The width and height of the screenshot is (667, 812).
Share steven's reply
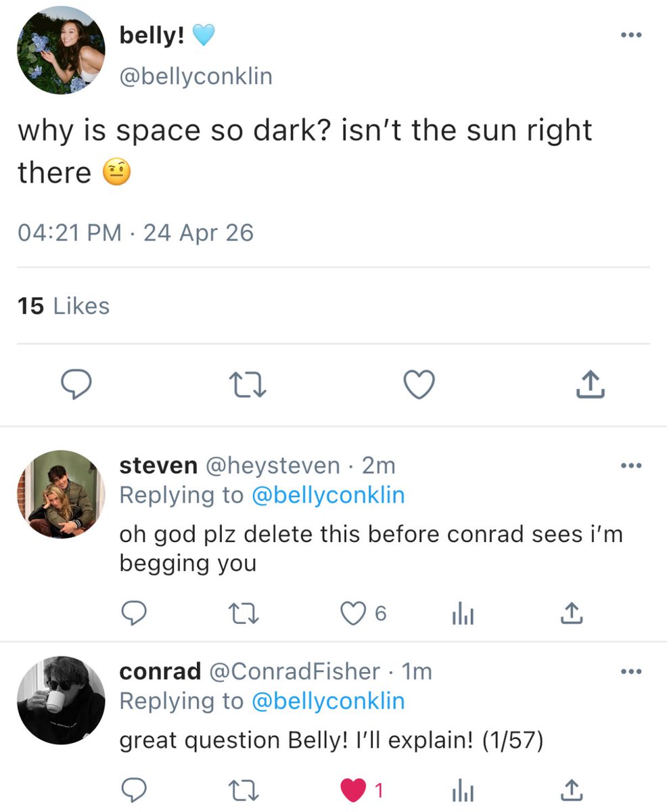(570, 614)
